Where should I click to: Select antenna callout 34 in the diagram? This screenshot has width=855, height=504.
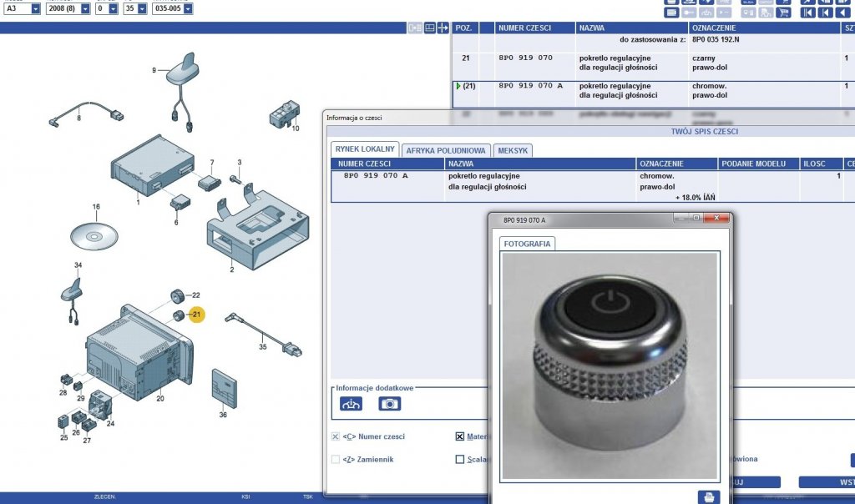78,265
